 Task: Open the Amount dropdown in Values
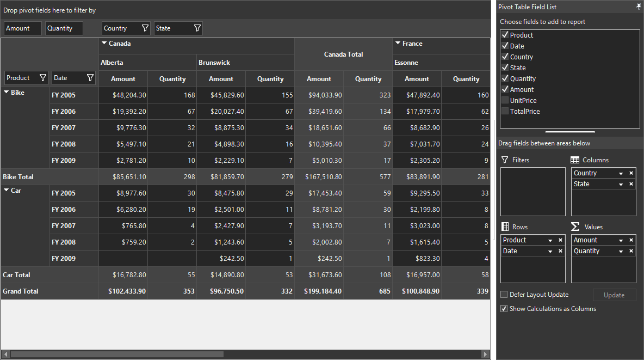coord(621,240)
